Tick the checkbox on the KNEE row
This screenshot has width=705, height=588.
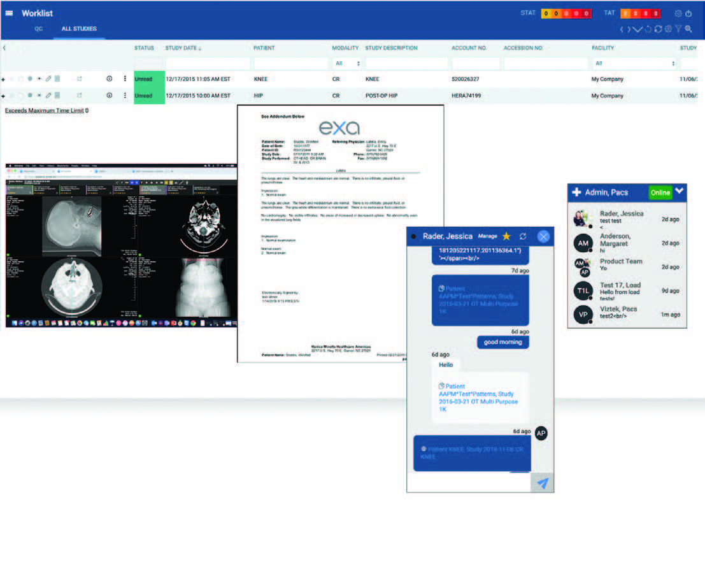[x=20, y=79]
